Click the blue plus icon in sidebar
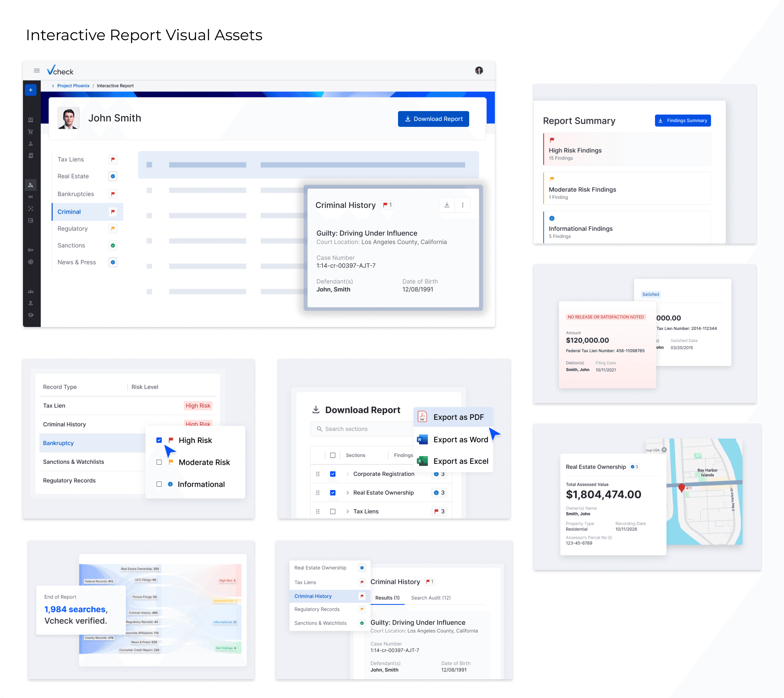 (31, 90)
